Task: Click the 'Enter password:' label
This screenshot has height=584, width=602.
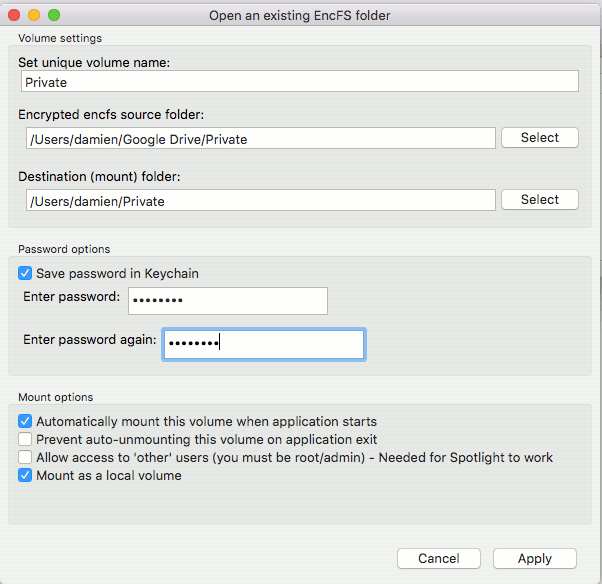Action: [x=71, y=296]
